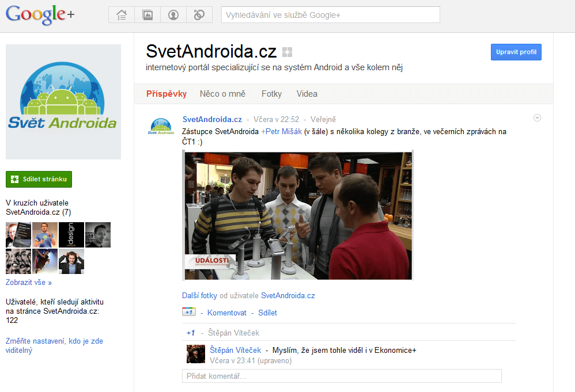Screen dimensions: 575x392
Task: Click the Komentovat link
Action: click(x=227, y=313)
